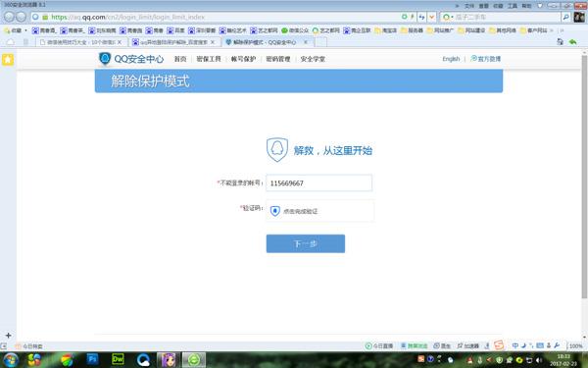Select the 解除保护模式 QQ安全中心 tab
Screen dimensions: 588x368
[x=267, y=42]
